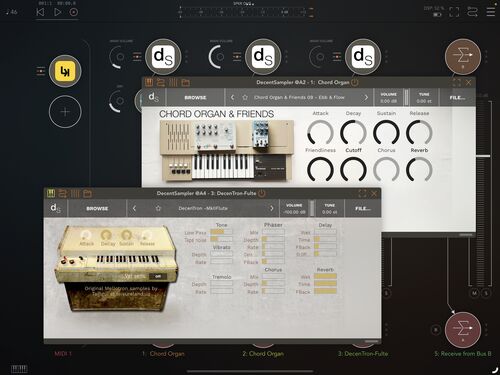The height and width of the screenshot is (375, 500).
Task: Go to previous preset in DecenTron window
Action: [x=134, y=208]
